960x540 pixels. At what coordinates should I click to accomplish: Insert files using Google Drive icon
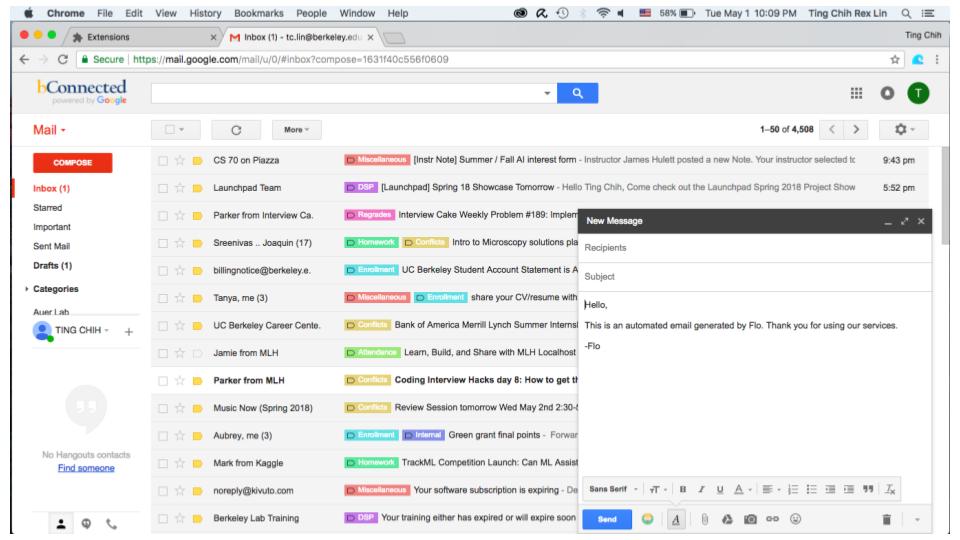click(x=727, y=519)
